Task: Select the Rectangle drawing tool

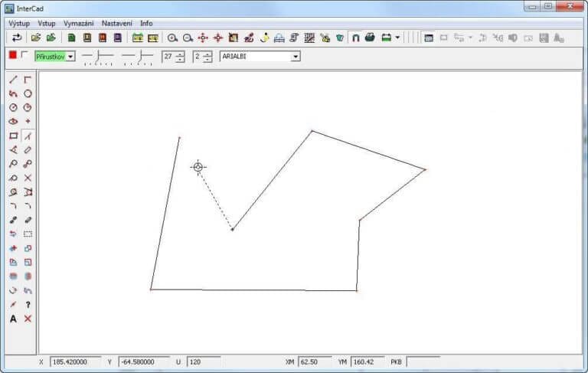Action: pyautogui.click(x=13, y=136)
